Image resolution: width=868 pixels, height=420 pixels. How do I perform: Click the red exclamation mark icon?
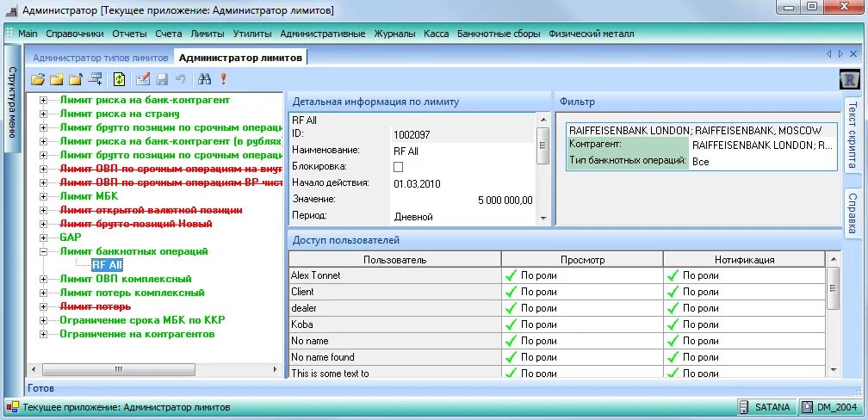tap(224, 79)
